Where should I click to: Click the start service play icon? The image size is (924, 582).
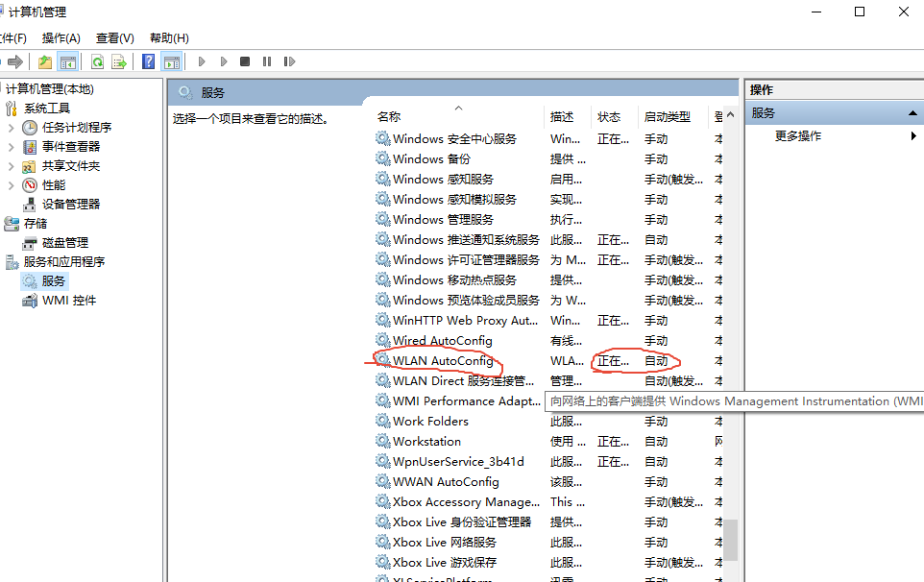pyautogui.click(x=202, y=61)
